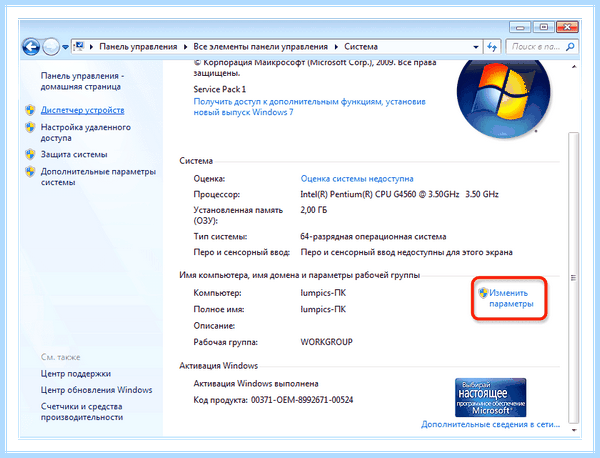The image size is (600, 458).
Task: Click shield icon beside Дополнительные параметры системы
Action: coord(30,172)
